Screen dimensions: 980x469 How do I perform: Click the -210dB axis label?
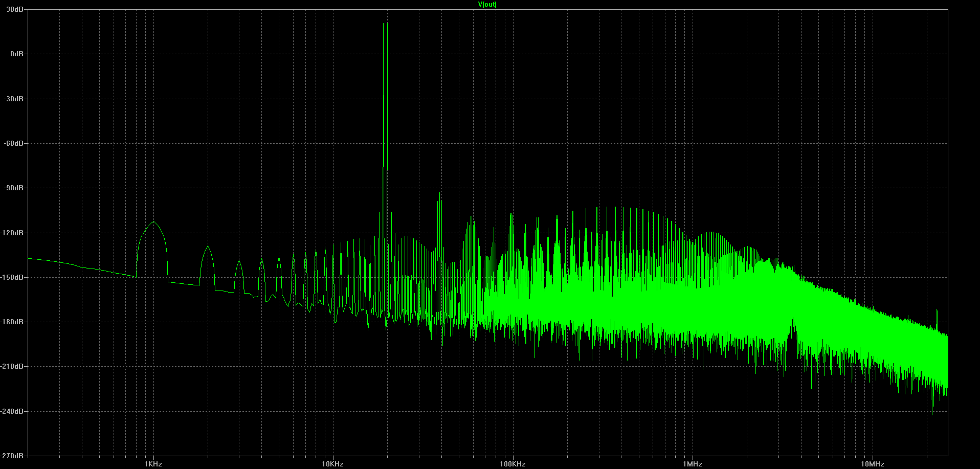tap(12, 366)
